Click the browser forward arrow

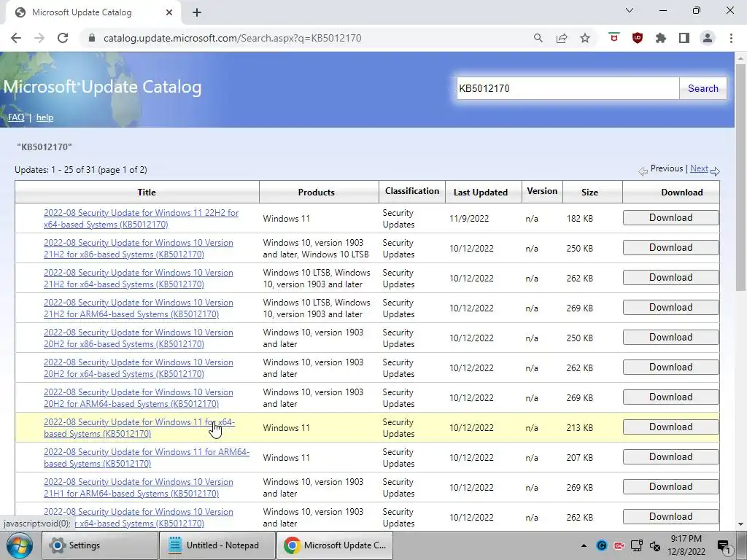(x=39, y=38)
